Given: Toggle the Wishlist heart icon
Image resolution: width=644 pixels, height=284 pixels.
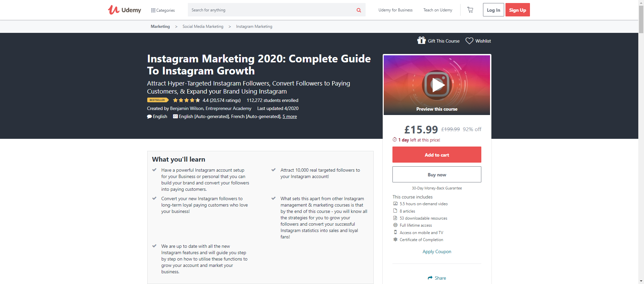Looking at the screenshot, I should click(469, 41).
